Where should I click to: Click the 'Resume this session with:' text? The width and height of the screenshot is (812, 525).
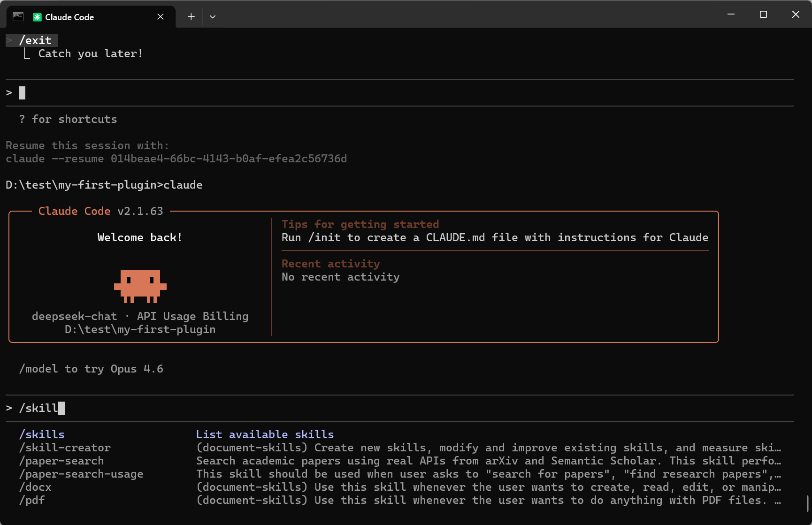pos(87,145)
